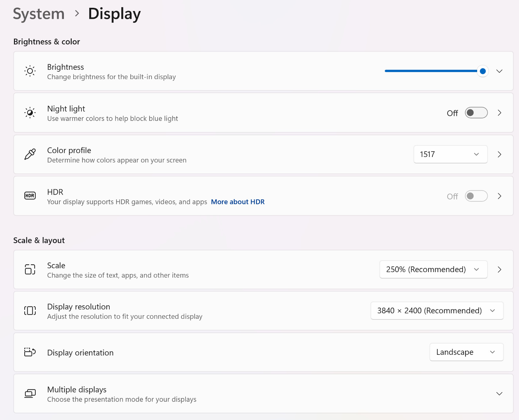Click the Color profile row title
The image size is (519, 420).
[69, 150]
